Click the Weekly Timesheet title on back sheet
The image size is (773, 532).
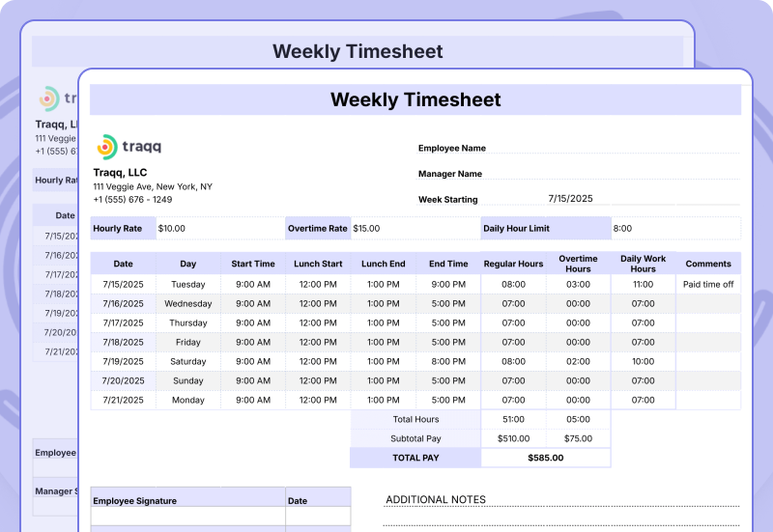click(x=358, y=51)
